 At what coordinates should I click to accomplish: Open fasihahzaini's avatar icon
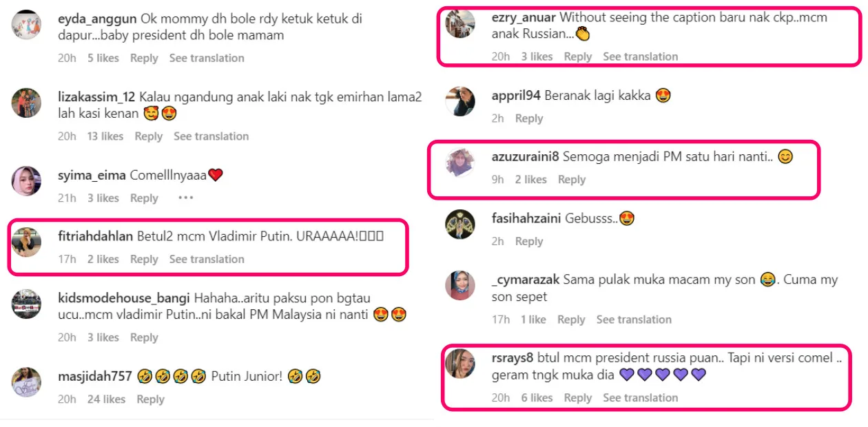(460, 225)
